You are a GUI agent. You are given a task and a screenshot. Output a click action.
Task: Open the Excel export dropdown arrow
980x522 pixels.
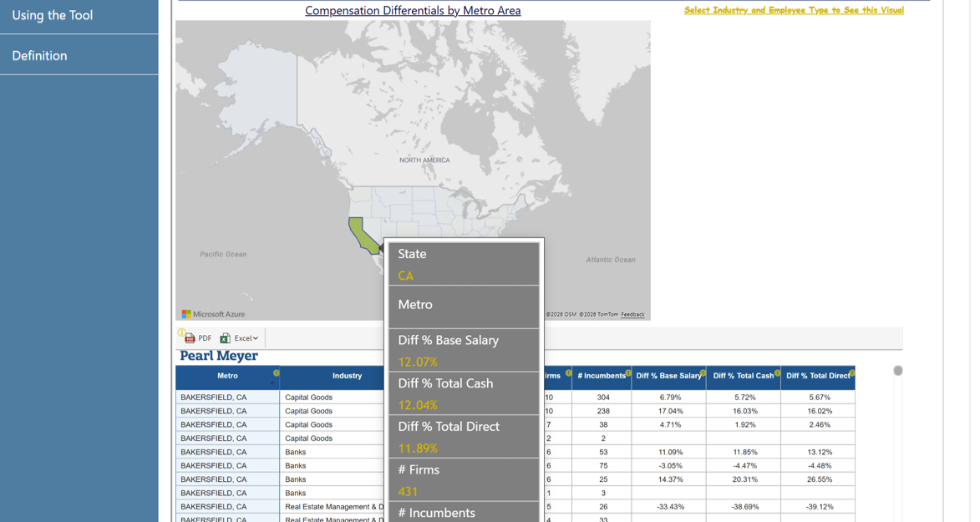(256, 338)
